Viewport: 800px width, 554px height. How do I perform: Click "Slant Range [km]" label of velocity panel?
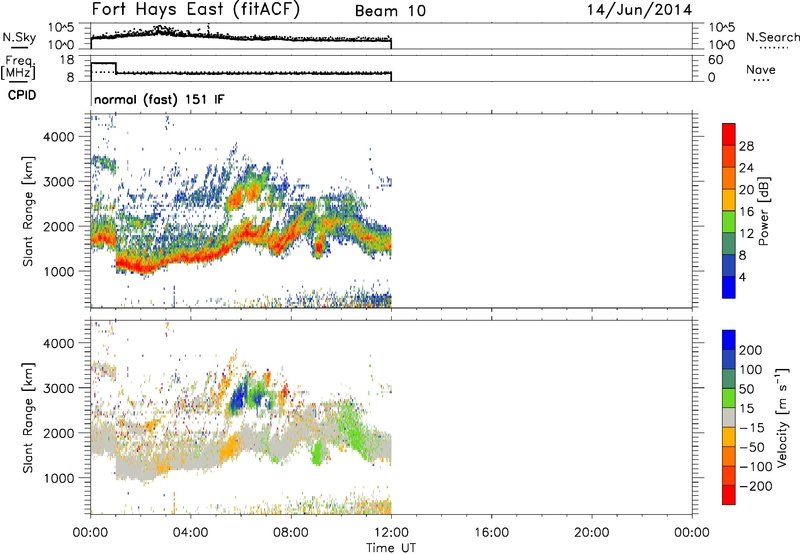(28, 417)
